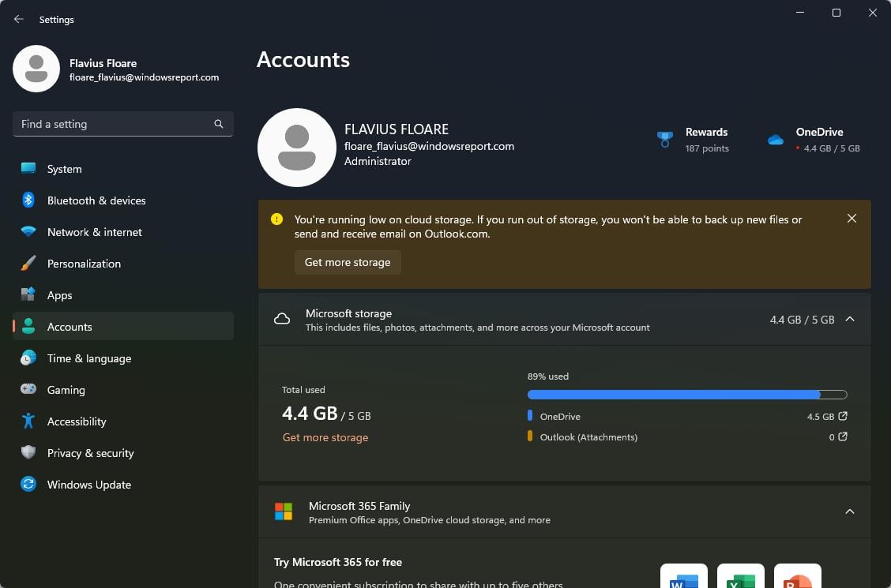Collapse the Microsoft 365 Family section
The width and height of the screenshot is (891, 588).
pos(850,511)
